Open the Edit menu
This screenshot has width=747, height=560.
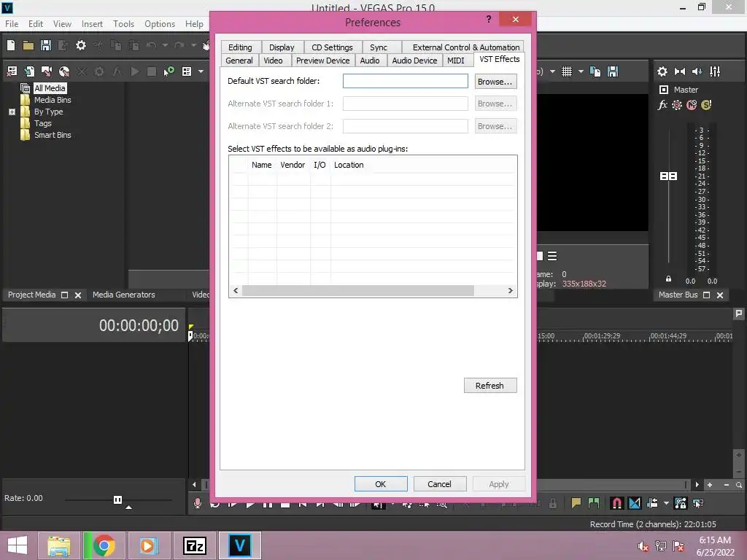tap(35, 24)
